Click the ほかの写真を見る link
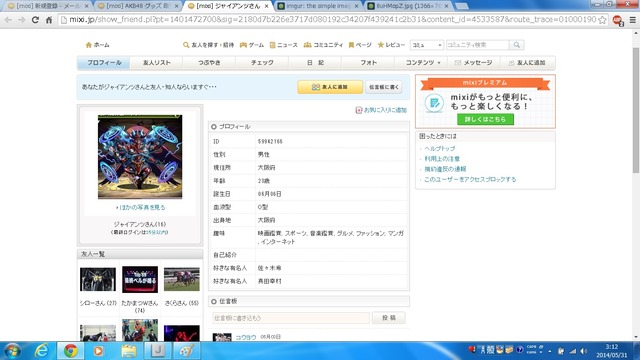Screen dimensions: 640x360 pyautogui.click(x=141, y=207)
